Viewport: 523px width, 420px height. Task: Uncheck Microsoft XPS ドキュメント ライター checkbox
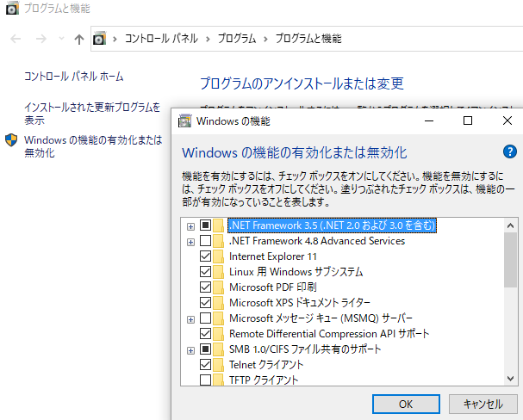tap(205, 303)
